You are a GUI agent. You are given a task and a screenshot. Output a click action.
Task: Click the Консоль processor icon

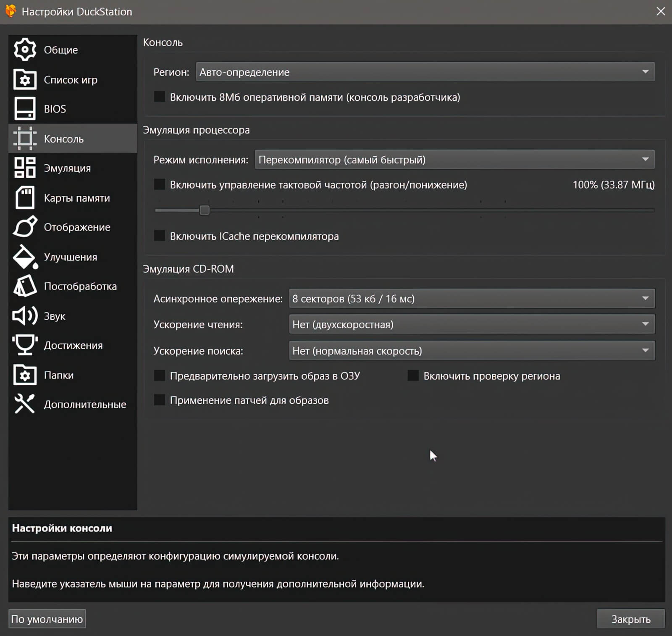click(25, 139)
